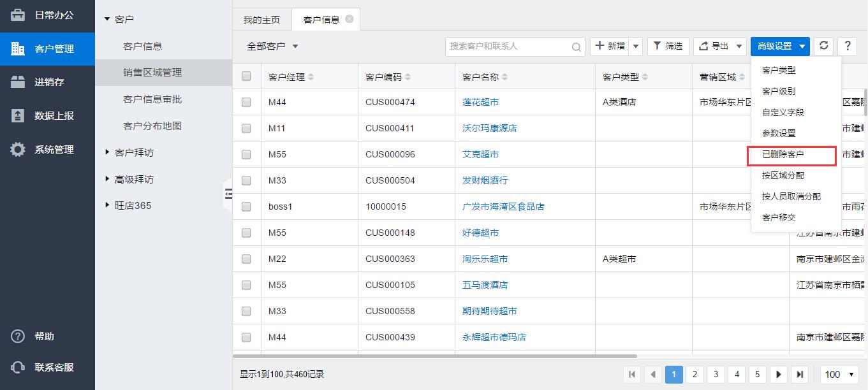Tick the select-all checkbox in header

pos(246,76)
